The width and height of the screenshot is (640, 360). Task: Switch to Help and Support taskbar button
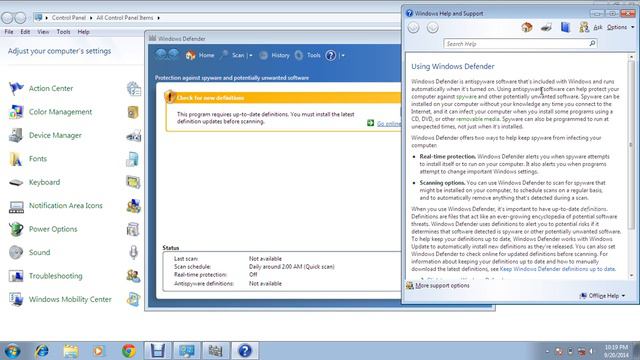(245, 351)
